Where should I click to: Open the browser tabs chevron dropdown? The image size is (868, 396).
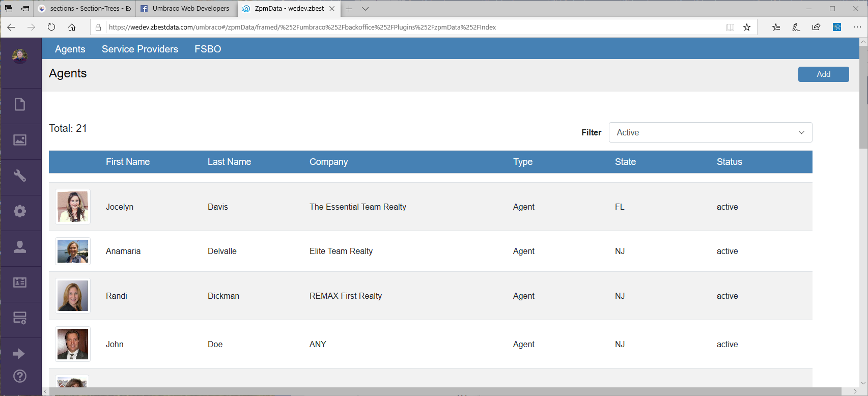coord(365,9)
